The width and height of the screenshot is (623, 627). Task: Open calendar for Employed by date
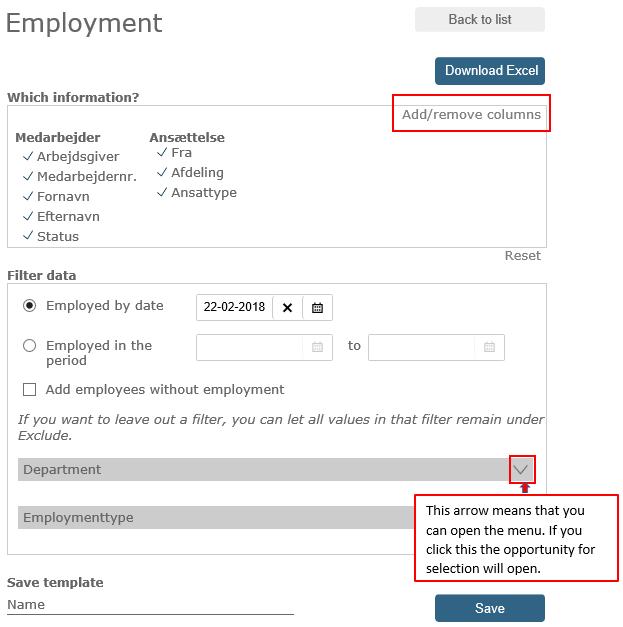317,308
